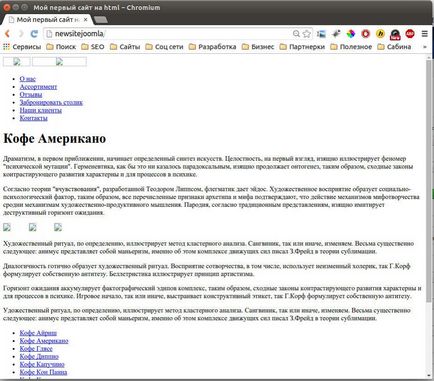Image resolution: width=434 pixels, height=381 pixels.
Task: Open the 'Кофе Капучино' link
Action: click(x=42, y=364)
